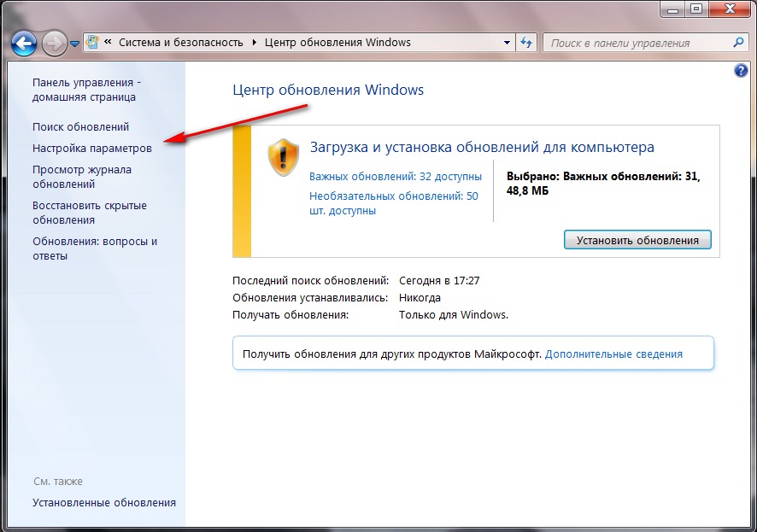757x532 pixels.
Task: Click the 'См. также' sidebar heading
Action: click(x=58, y=482)
